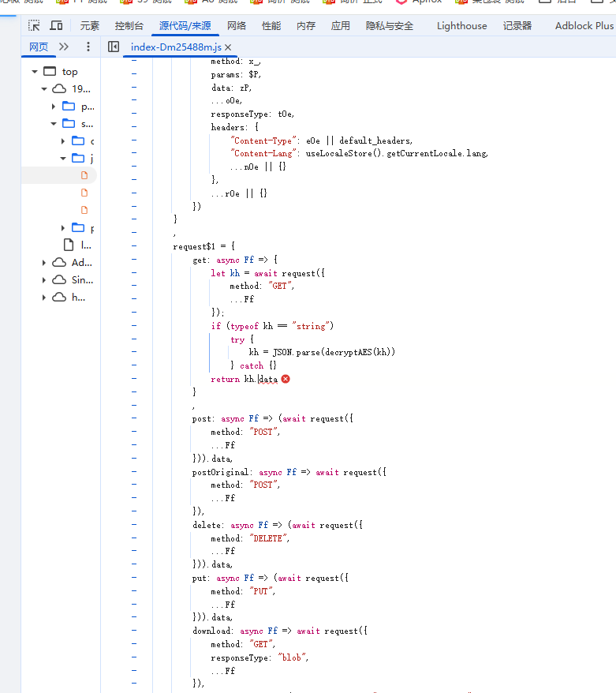
Task: Collapse the s... folder node
Action: click(x=54, y=124)
